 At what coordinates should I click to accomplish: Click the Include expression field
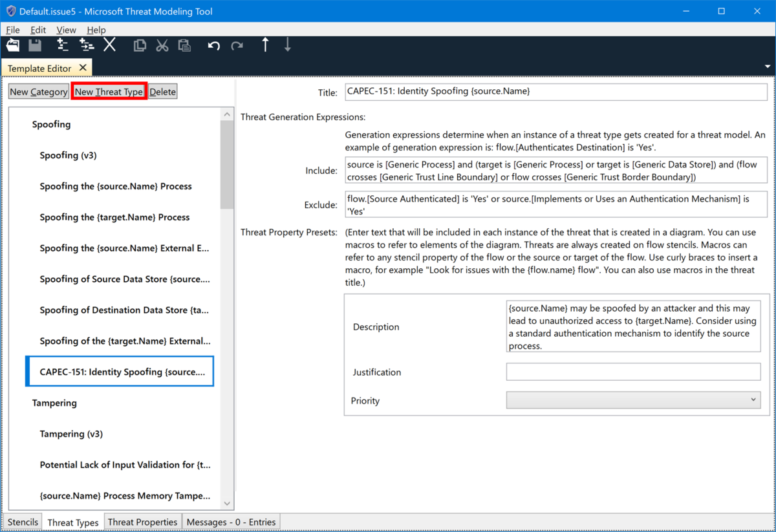[x=556, y=171]
